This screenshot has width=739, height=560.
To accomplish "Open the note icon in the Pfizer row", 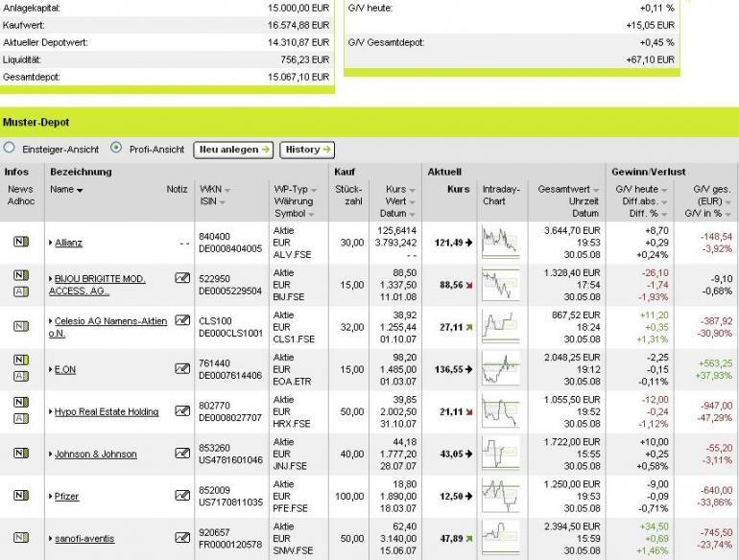I will (182, 496).
